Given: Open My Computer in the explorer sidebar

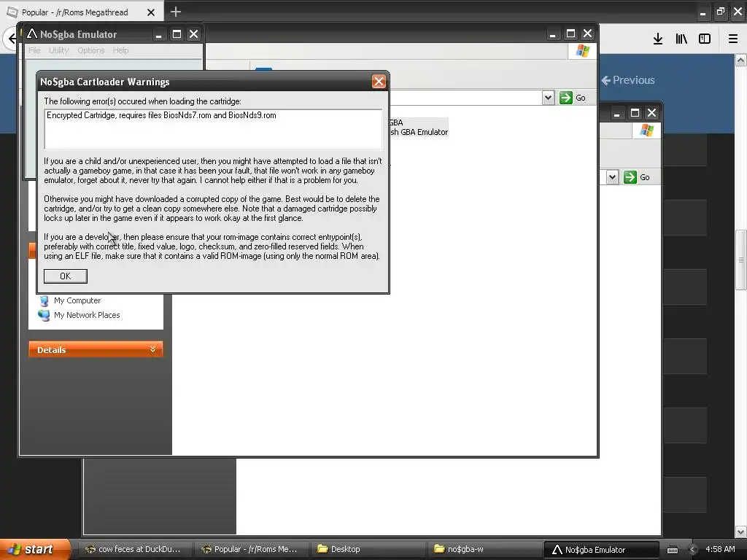Looking at the screenshot, I should click(x=77, y=300).
